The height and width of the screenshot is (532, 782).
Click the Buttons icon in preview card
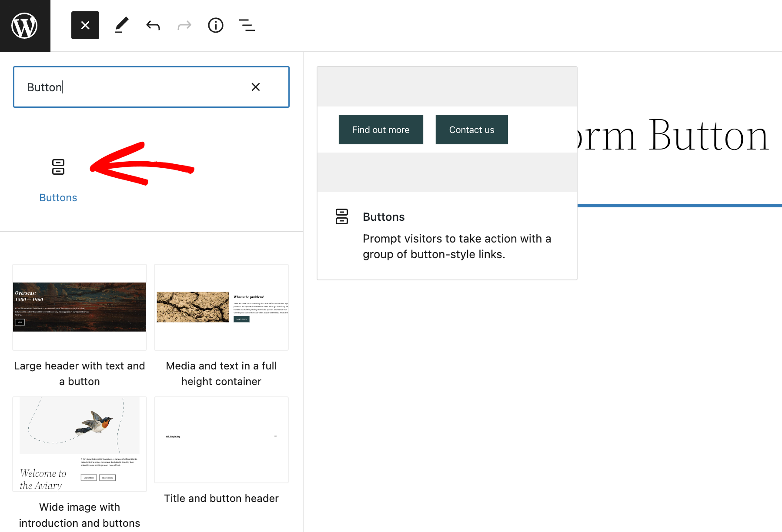[x=342, y=216]
